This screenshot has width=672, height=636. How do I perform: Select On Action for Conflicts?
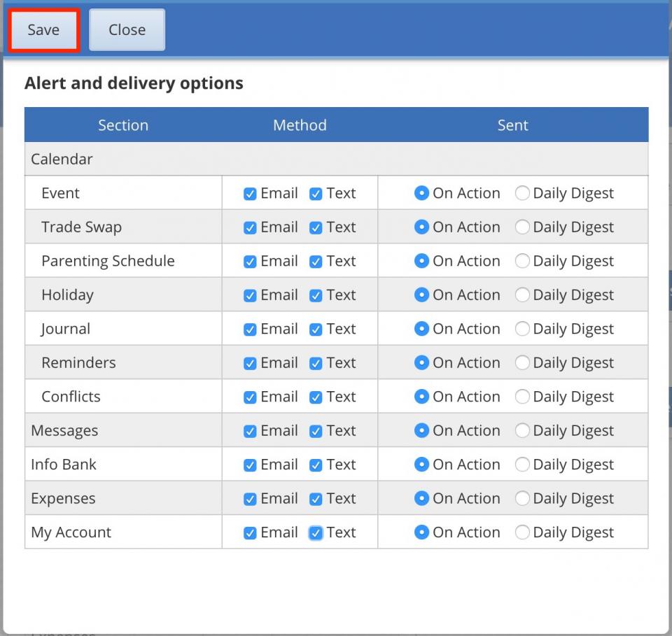click(421, 397)
